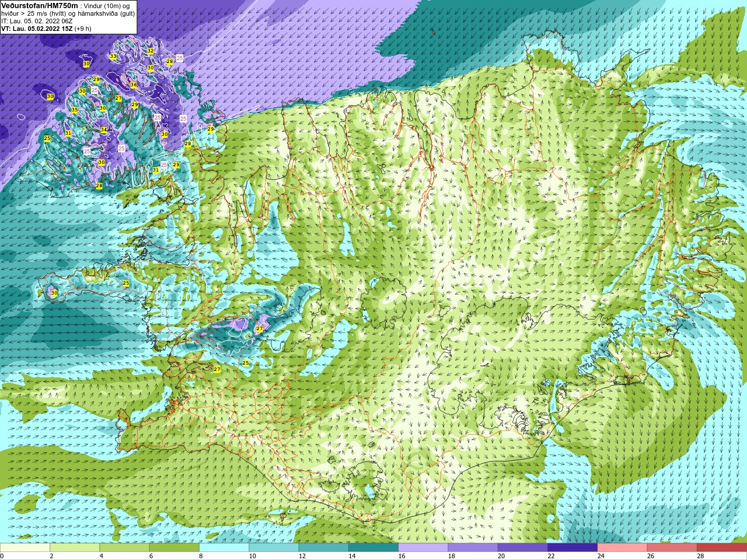
Task: Click the '16' tick label on colour scale
Action: pos(402,556)
